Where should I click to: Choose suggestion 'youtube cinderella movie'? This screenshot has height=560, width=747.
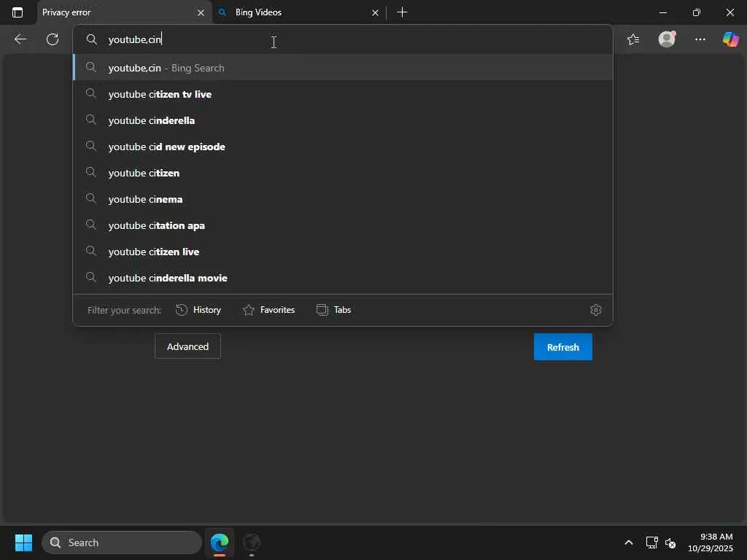343,278
